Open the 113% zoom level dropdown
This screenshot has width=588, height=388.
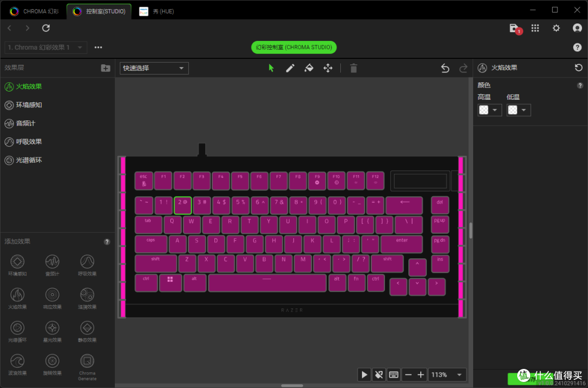pos(448,374)
